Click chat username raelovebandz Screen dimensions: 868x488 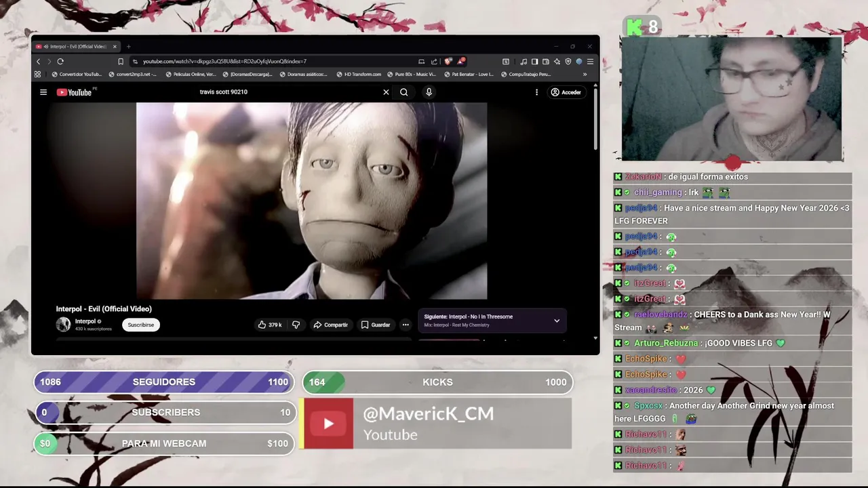[x=660, y=314]
